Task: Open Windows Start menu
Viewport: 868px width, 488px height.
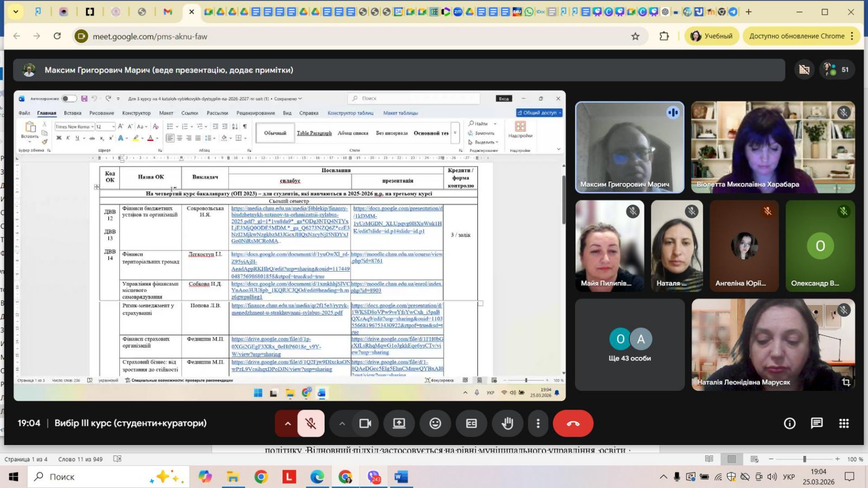Action: [14, 477]
